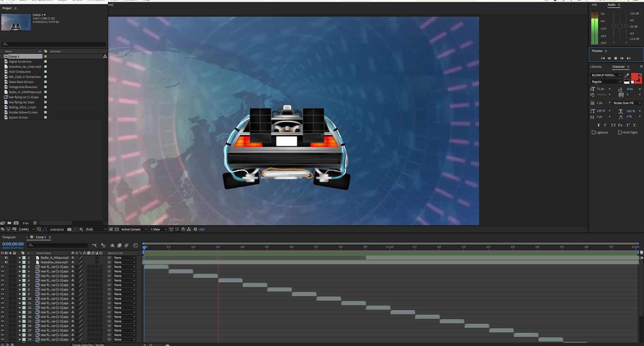Screen dimensions: 644x346
Task: Open Composition Flowchart icon in viewer bar
Action: 189,229
